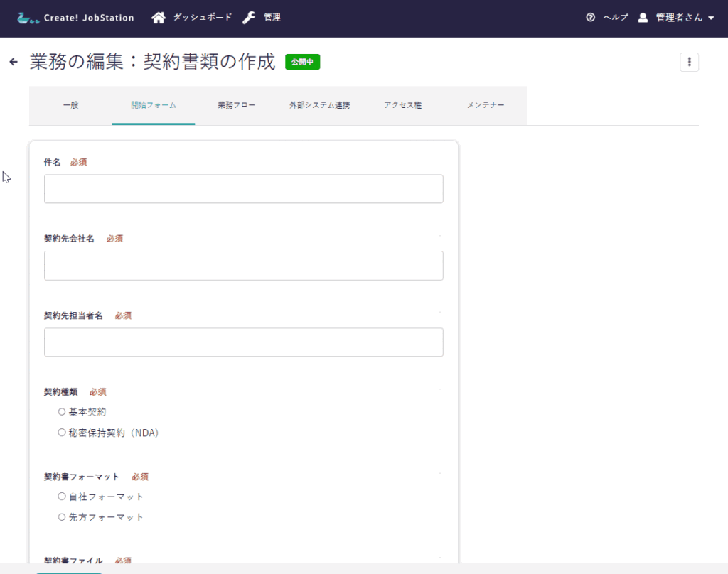This screenshot has width=728, height=574.
Task: Open the three-dot more options menu
Action: (689, 63)
